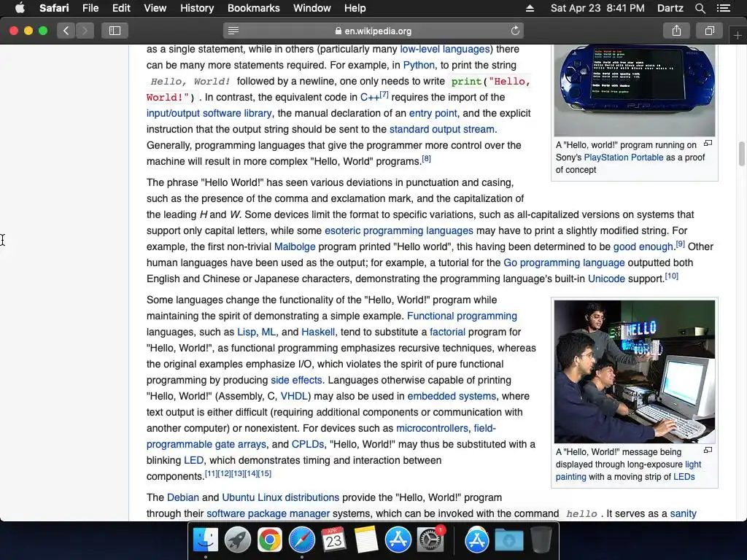This screenshot has width=747, height=560.
Task: Click the date and time in menu bar
Action: (597, 8)
